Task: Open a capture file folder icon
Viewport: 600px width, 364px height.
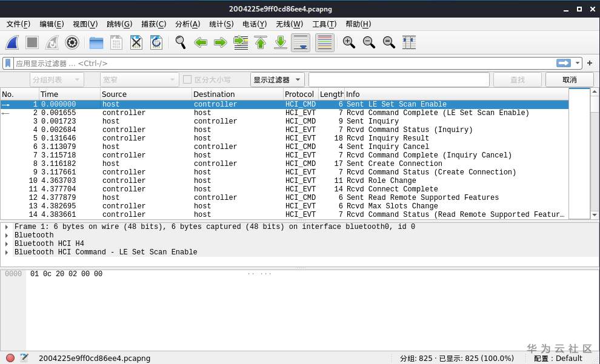Action: [96, 42]
